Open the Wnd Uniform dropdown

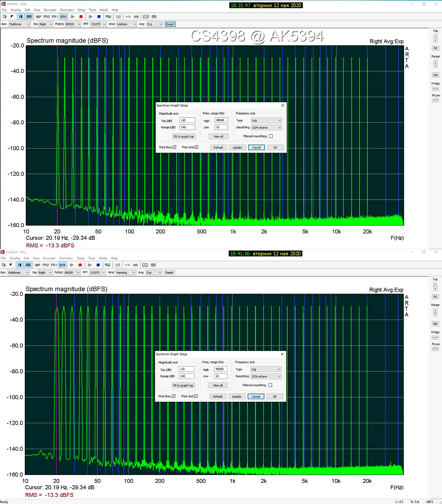126,24
